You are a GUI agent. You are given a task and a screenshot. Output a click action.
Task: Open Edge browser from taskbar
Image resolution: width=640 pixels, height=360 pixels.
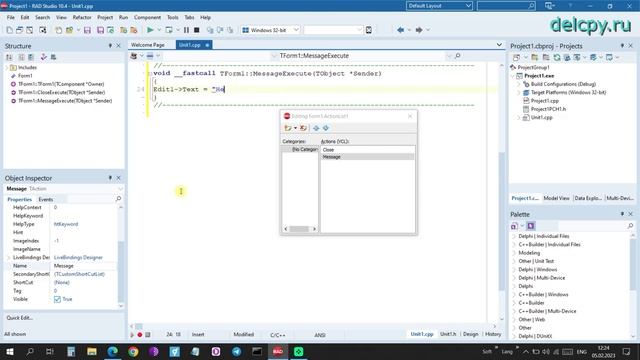click(112, 351)
